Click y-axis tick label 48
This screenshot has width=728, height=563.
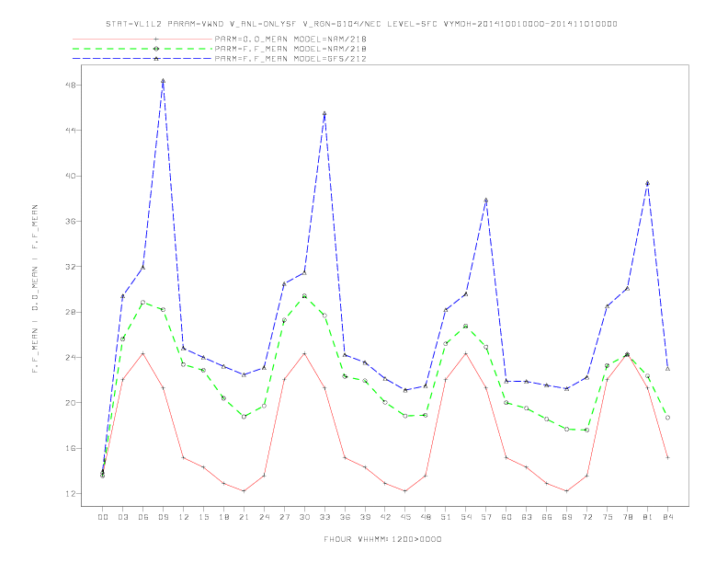click(x=72, y=85)
